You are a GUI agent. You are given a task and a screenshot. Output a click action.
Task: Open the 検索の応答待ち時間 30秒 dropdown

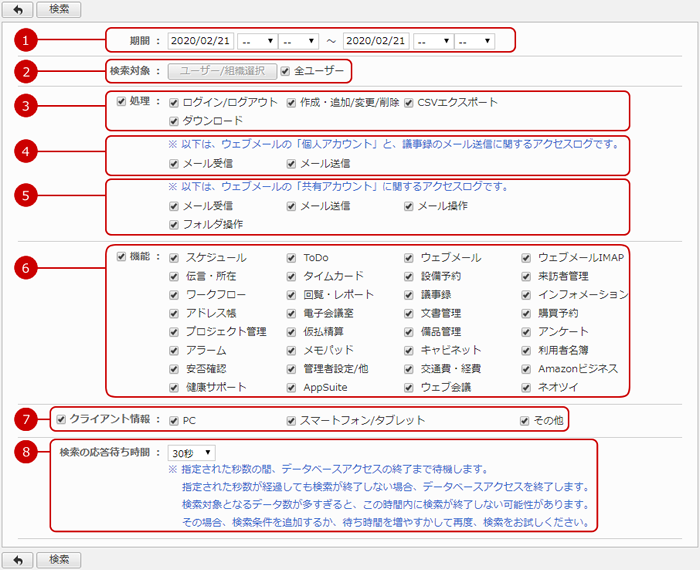(x=191, y=453)
